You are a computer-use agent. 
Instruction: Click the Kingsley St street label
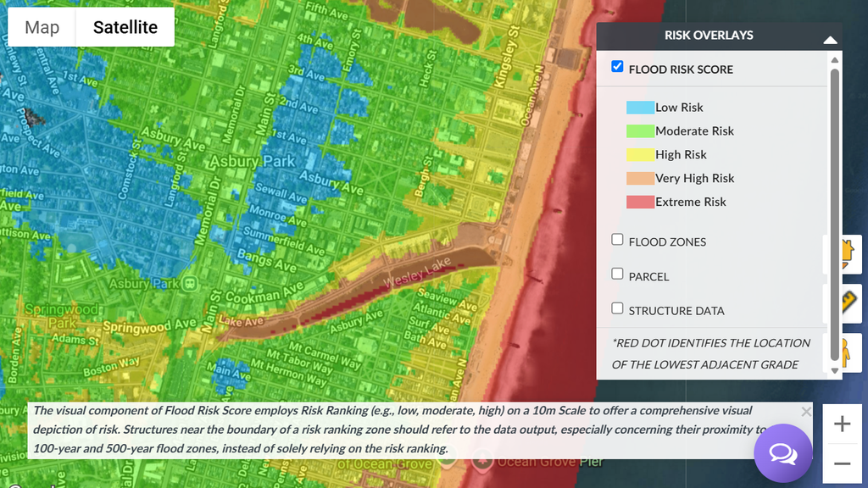[x=506, y=57]
